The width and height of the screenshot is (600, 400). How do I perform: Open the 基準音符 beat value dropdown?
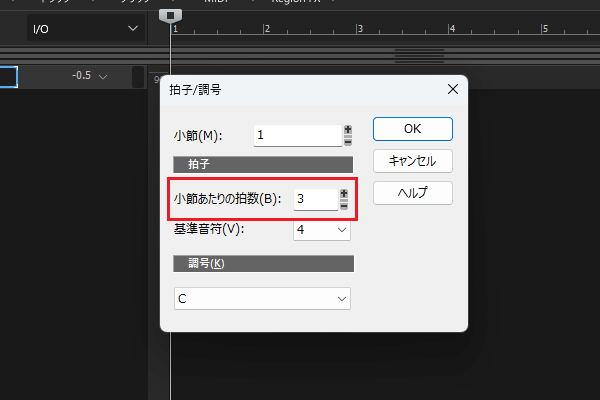(321, 230)
